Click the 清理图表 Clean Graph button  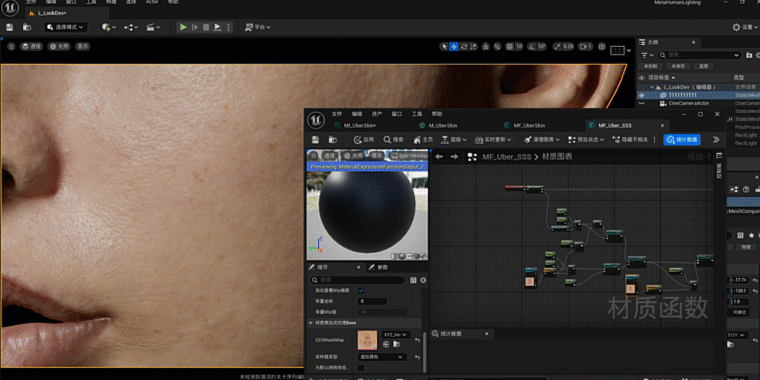542,140
